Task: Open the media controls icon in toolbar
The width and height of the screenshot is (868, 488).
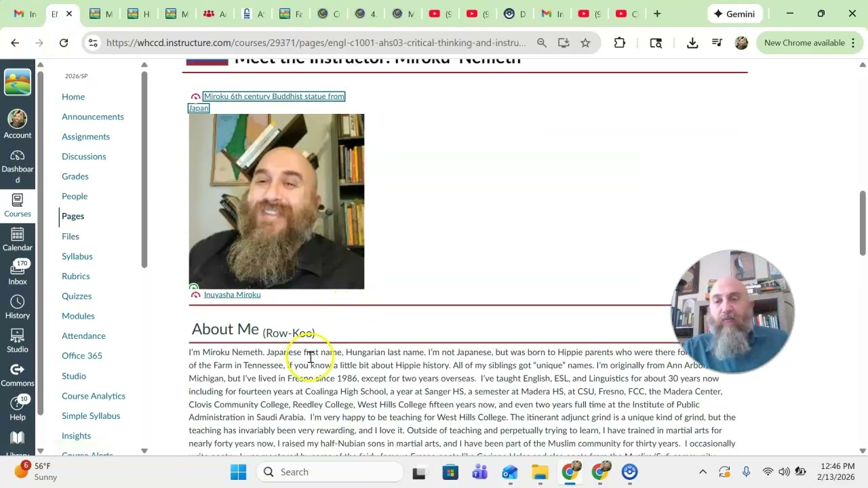Action: point(717,43)
